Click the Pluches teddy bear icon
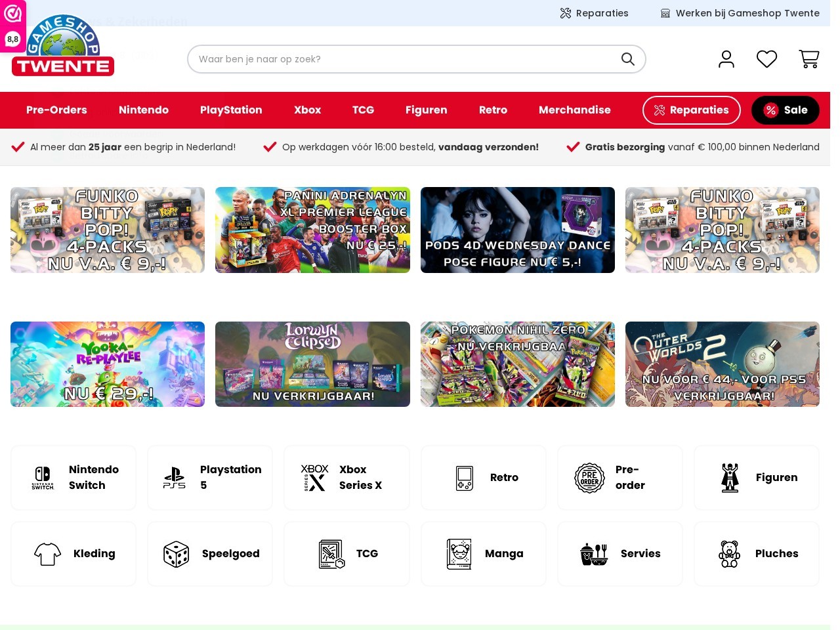 [729, 554]
